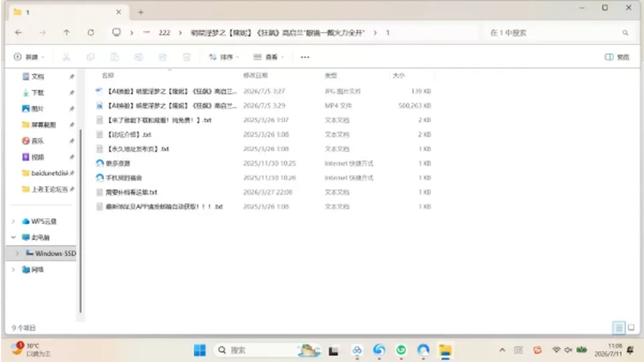Click the Share toolbar icon
Screen dimensions: 644x362
[162, 57]
